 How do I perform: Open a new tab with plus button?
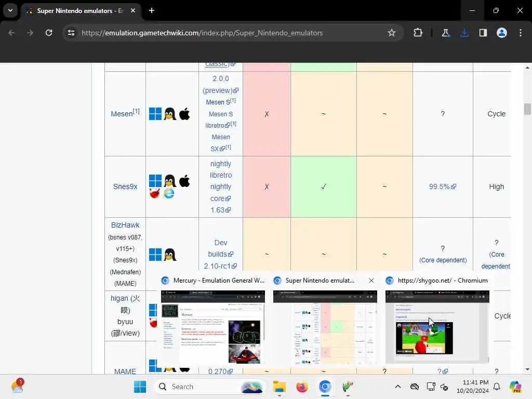(152, 10)
